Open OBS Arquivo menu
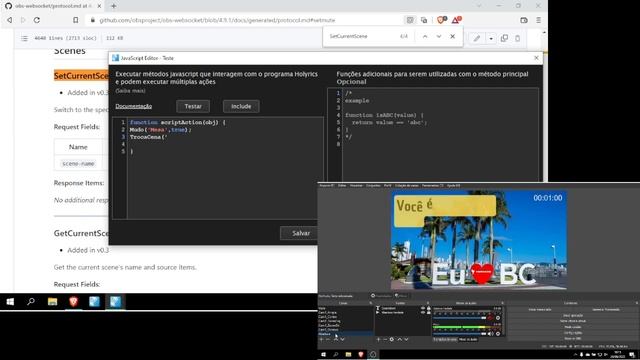640x360 pixels. click(327, 185)
